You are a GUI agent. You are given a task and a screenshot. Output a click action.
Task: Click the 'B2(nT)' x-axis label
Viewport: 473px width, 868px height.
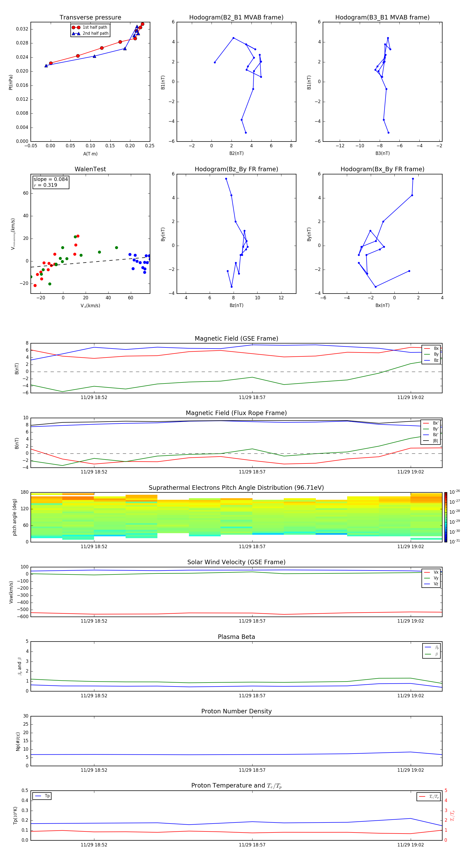(x=236, y=153)
